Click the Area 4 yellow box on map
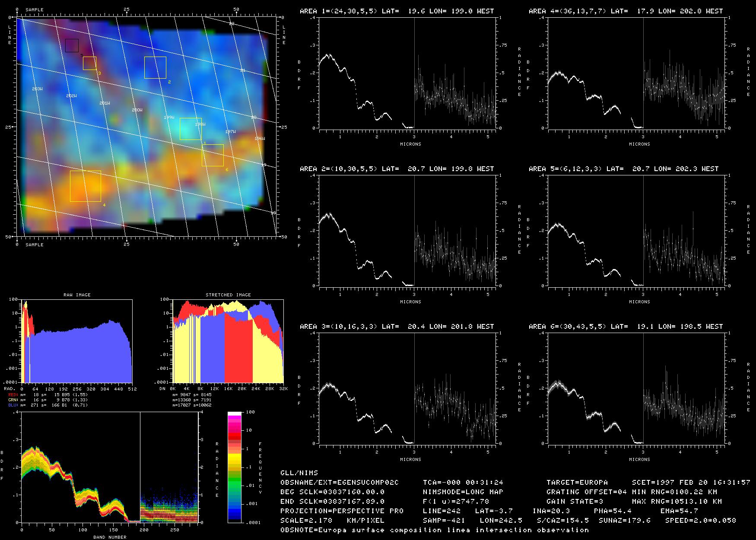This screenshot has height=540, width=756. coord(86,186)
